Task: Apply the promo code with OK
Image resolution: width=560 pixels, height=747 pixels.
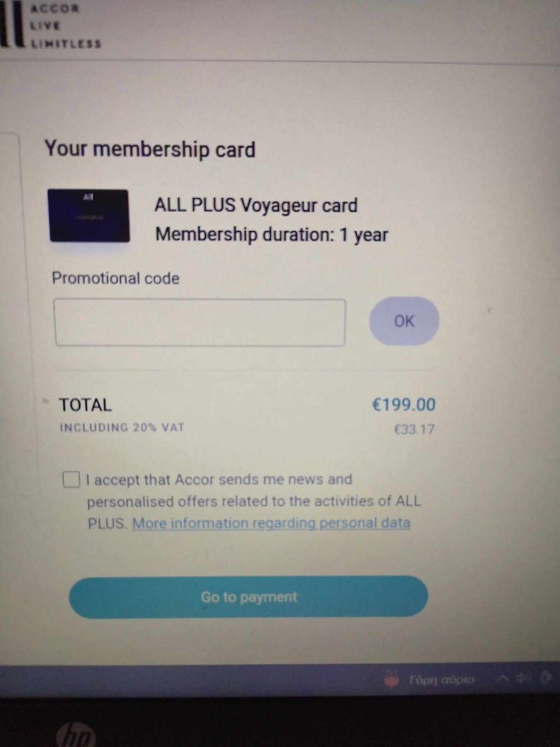Action: point(404,321)
